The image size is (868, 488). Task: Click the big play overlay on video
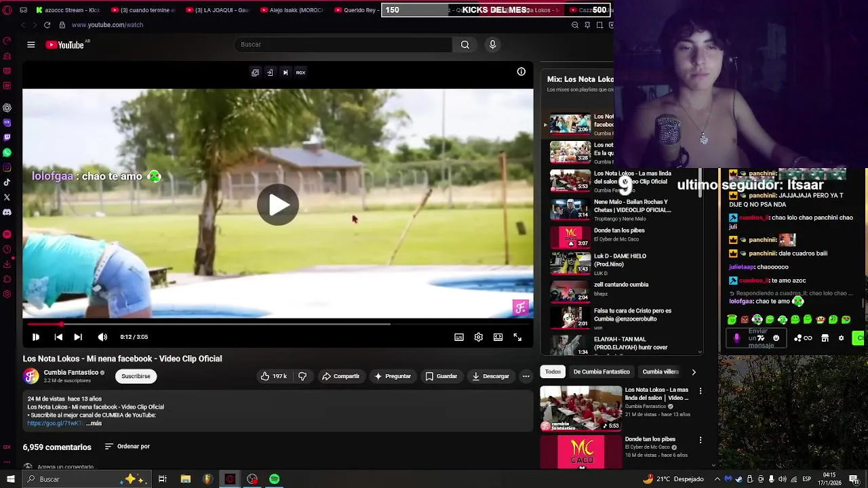click(x=278, y=205)
